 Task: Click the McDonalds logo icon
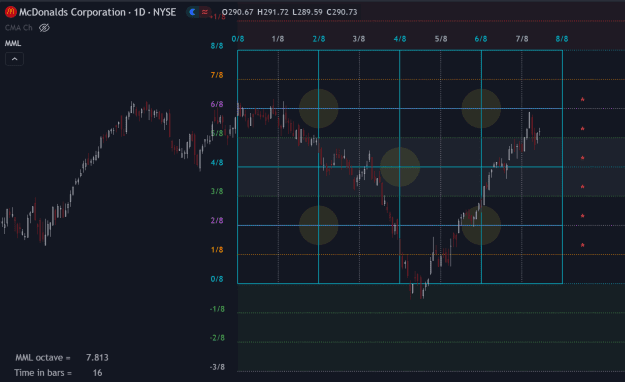(x=10, y=12)
